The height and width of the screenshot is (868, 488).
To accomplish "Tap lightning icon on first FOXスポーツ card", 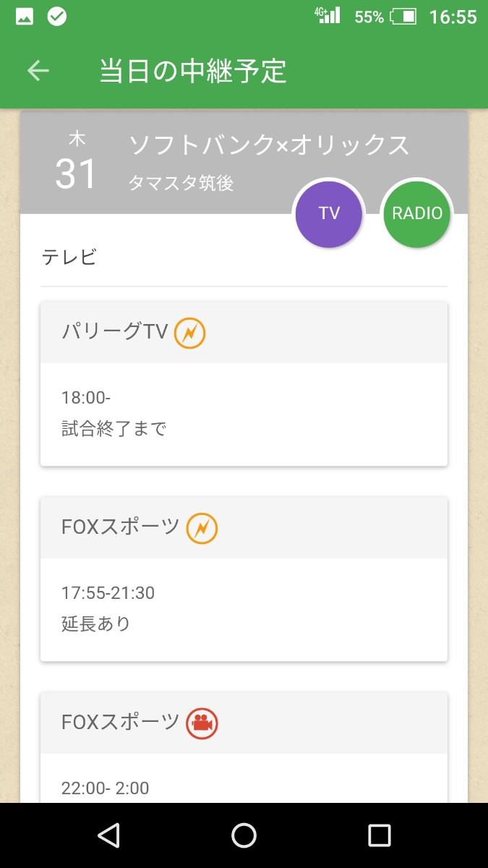I will click(202, 528).
